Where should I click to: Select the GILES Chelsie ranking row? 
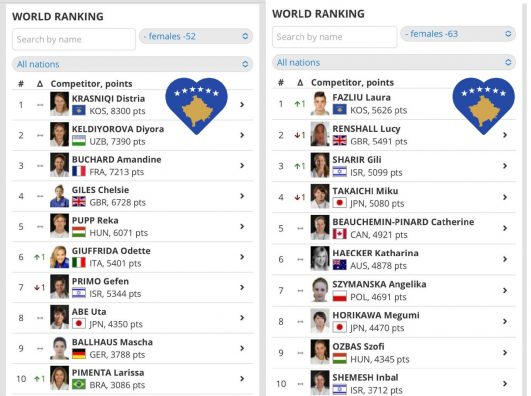point(132,196)
